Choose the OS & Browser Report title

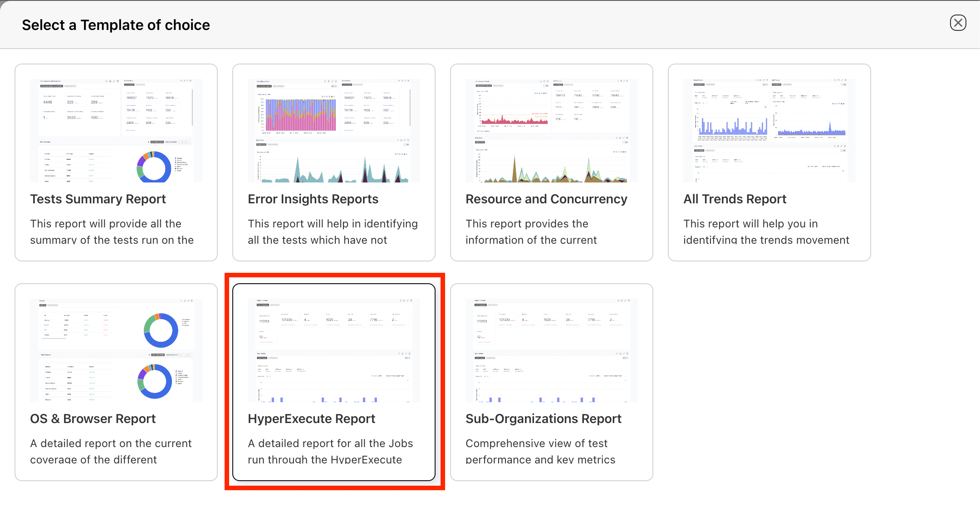[x=93, y=419]
